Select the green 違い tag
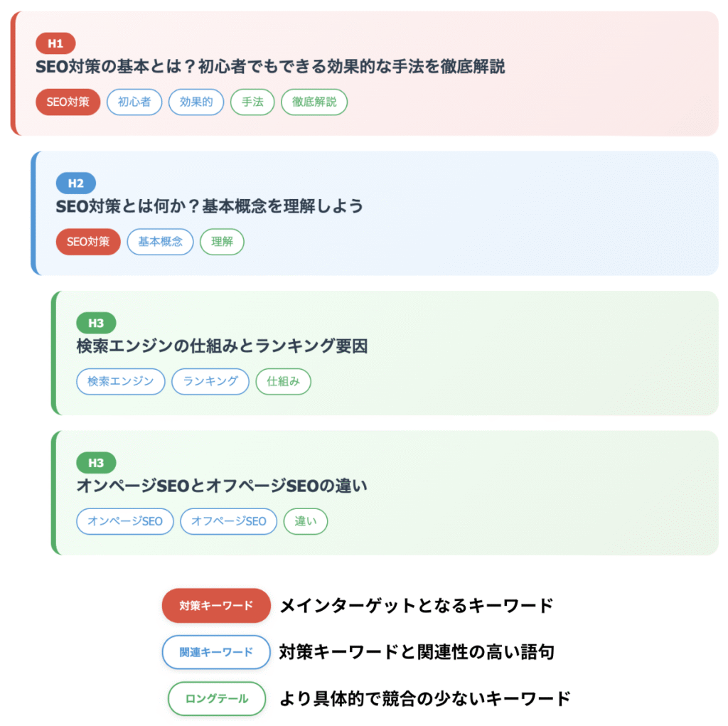This screenshot has width=728, height=726. click(x=306, y=521)
